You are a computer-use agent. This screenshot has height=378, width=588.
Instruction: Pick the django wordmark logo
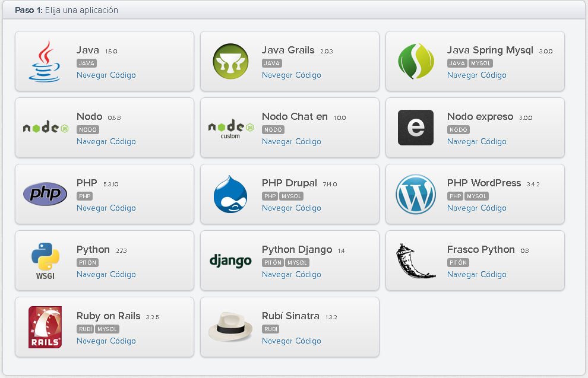coord(230,261)
